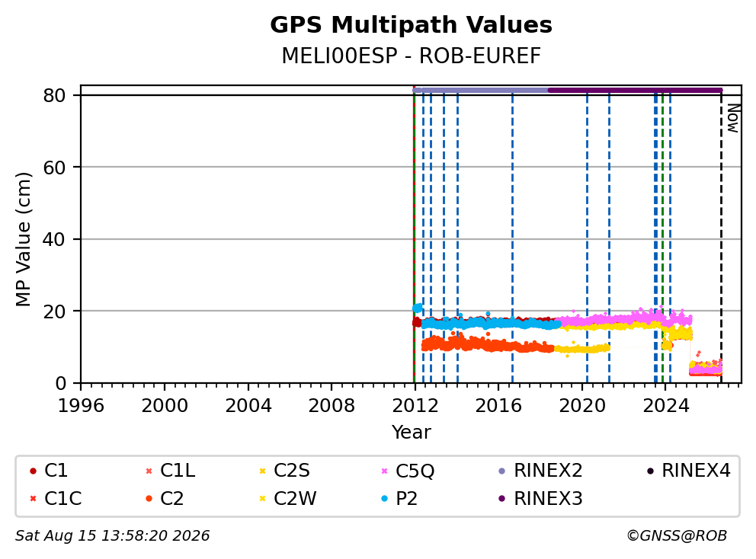This screenshot has height=559, width=756.
Task: Click the C1C legend entry
Action: (56, 498)
